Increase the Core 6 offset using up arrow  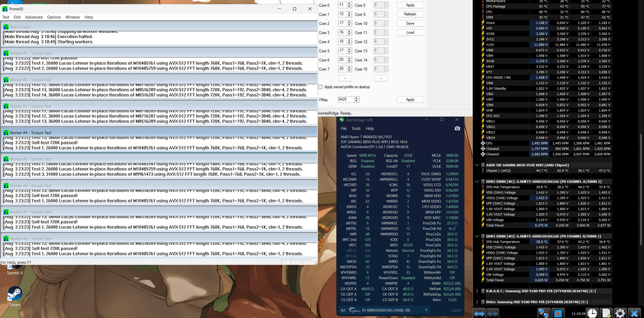[349, 59]
